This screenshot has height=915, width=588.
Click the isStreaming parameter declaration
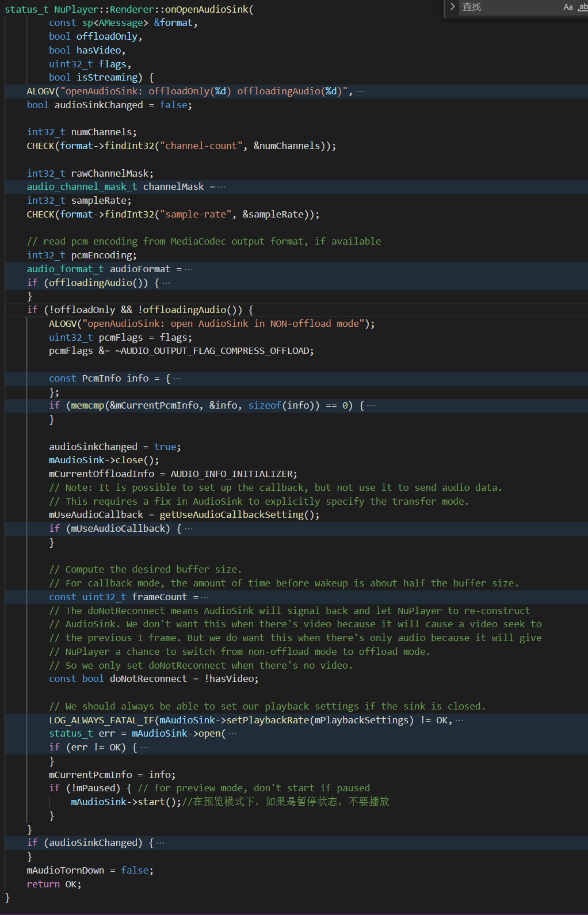point(93,78)
